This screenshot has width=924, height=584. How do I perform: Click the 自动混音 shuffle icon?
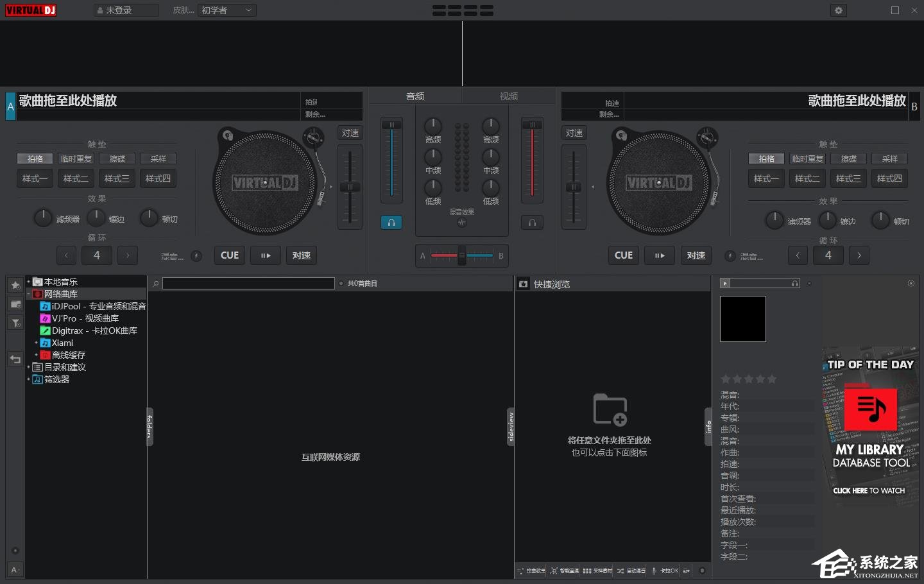click(620, 571)
